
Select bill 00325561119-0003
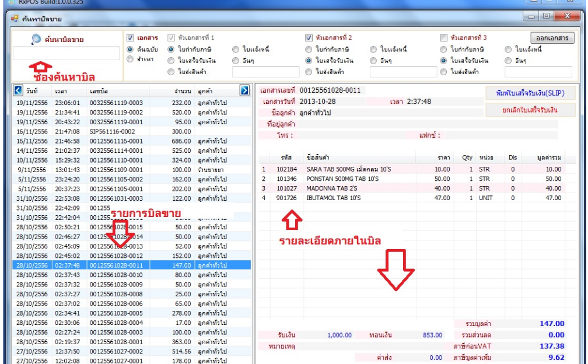(x=132, y=103)
